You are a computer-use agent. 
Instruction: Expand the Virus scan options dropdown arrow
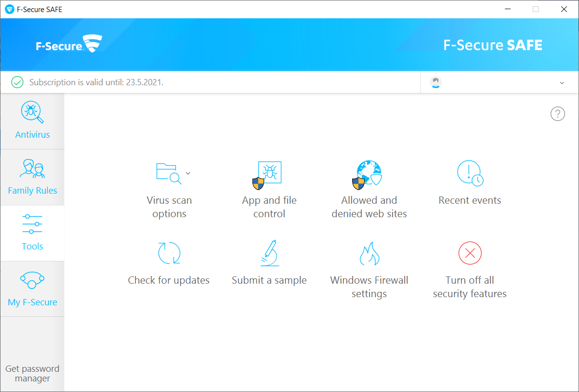(188, 173)
